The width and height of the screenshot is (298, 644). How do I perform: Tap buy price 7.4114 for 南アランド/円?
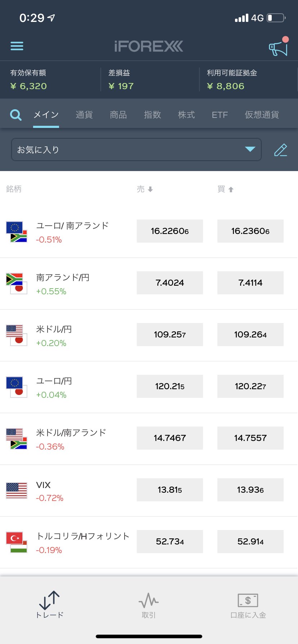[250, 283]
